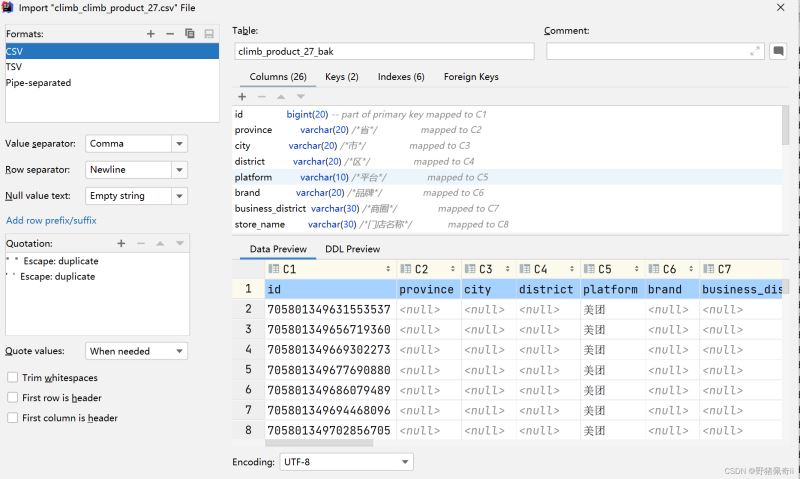Click the add format plus icon
The image size is (800, 479).
[x=151, y=34]
